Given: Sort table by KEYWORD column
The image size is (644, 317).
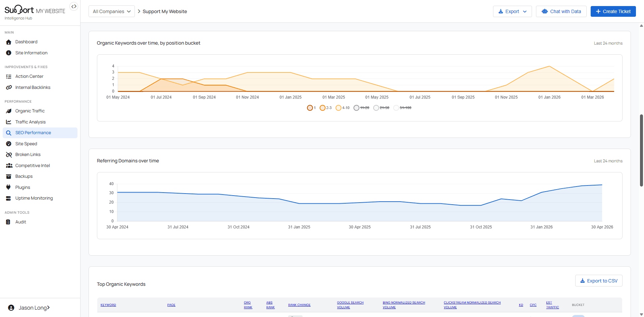Looking at the screenshot, I should [x=108, y=305].
